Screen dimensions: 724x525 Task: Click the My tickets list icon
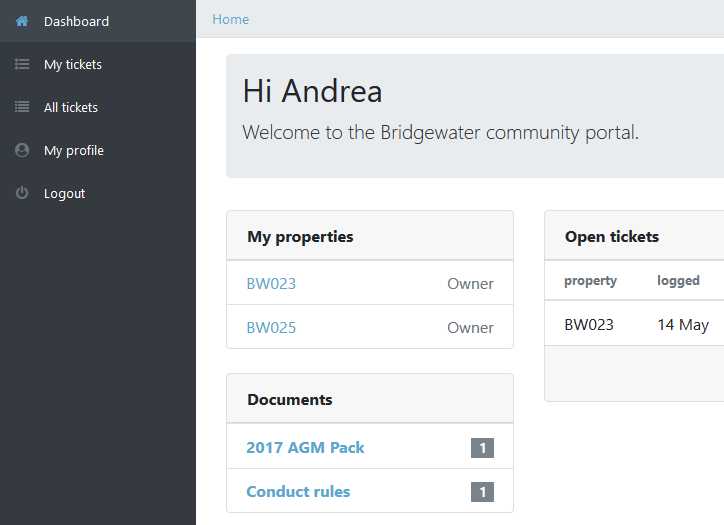22,64
